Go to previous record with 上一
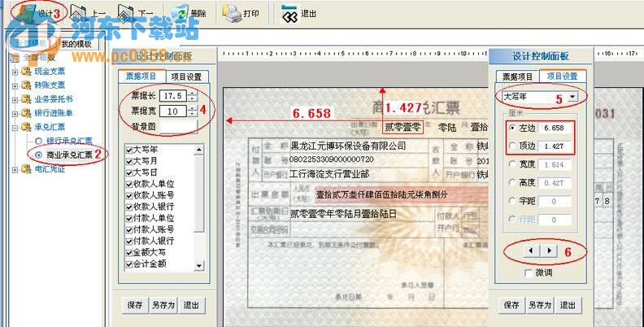 pyautogui.click(x=88, y=14)
